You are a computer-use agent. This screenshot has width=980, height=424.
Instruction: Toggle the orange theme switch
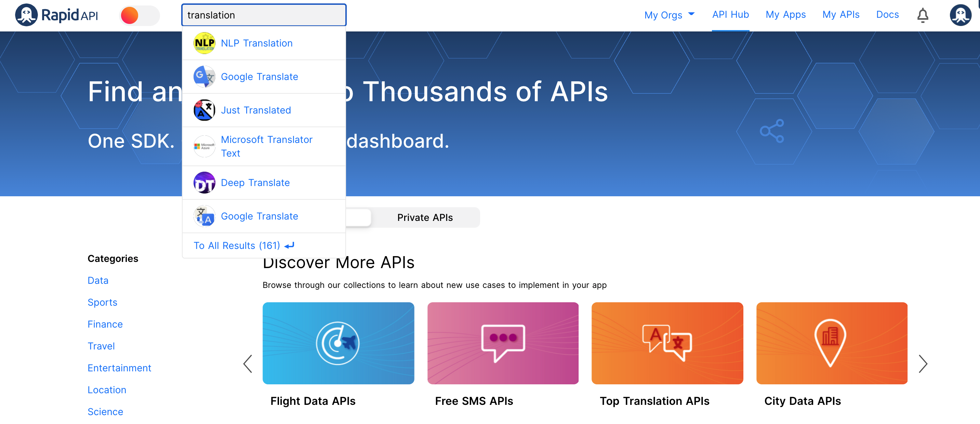click(x=139, y=16)
